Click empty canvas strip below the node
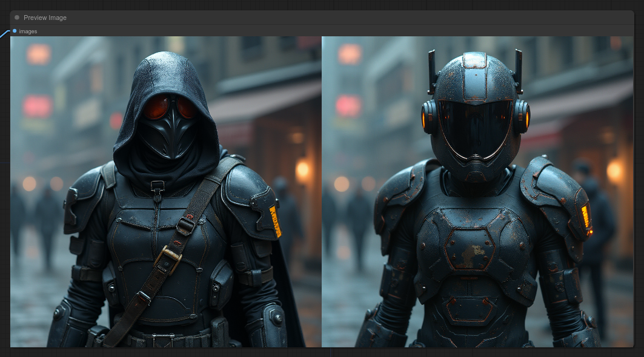The height and width of the screenshot is (357, 644). click(303, 352)
